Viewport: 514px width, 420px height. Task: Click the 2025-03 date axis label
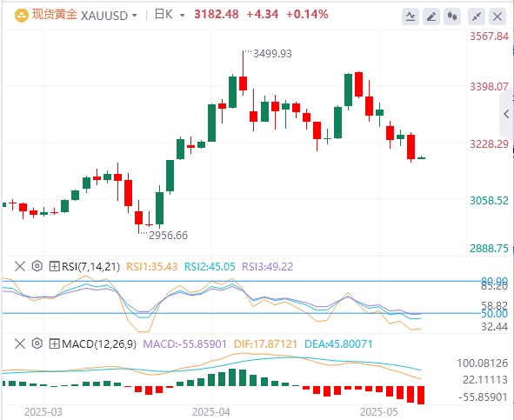coord(43,412)
